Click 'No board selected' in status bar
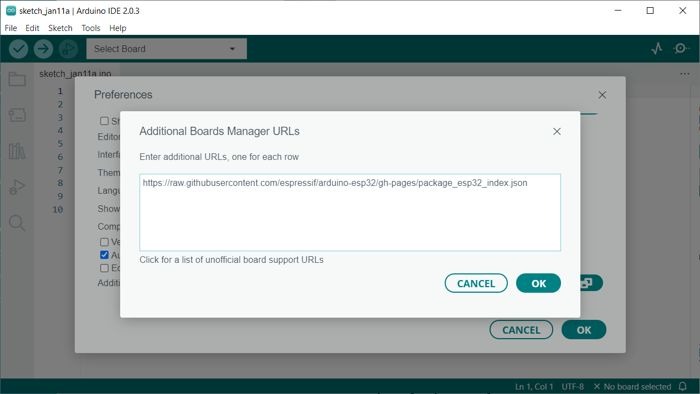The width and height of the screenshot is (700, 394). (x=632, y=386)
